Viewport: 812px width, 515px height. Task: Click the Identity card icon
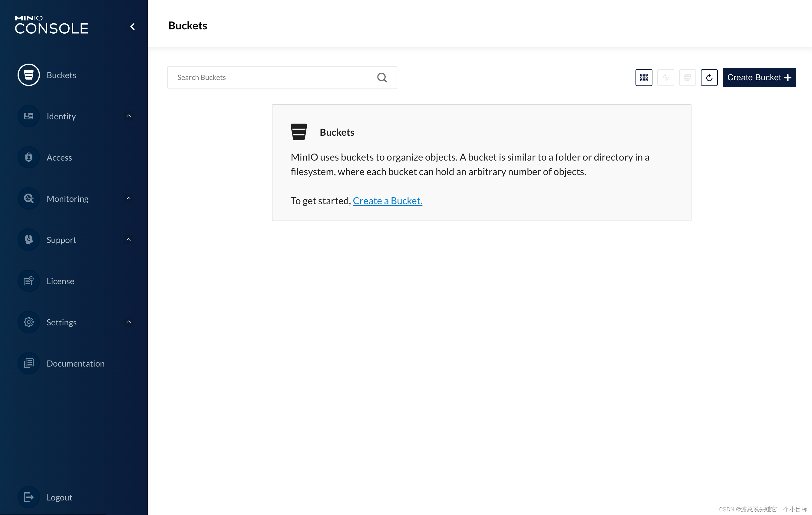pyautogui.click(x=29, y=116)
